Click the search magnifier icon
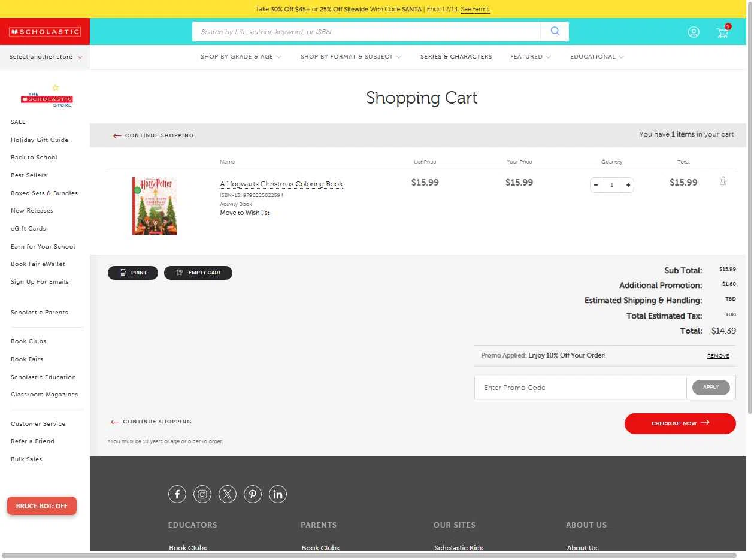Image resolution: width=754 pixels, height=560 pixels. coord(555,31)
